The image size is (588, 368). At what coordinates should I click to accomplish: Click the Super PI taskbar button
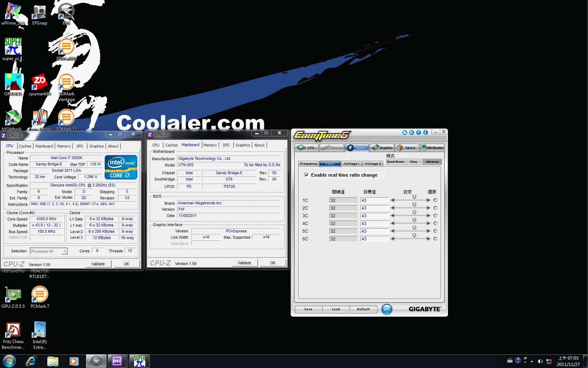[x=140, y=361]
